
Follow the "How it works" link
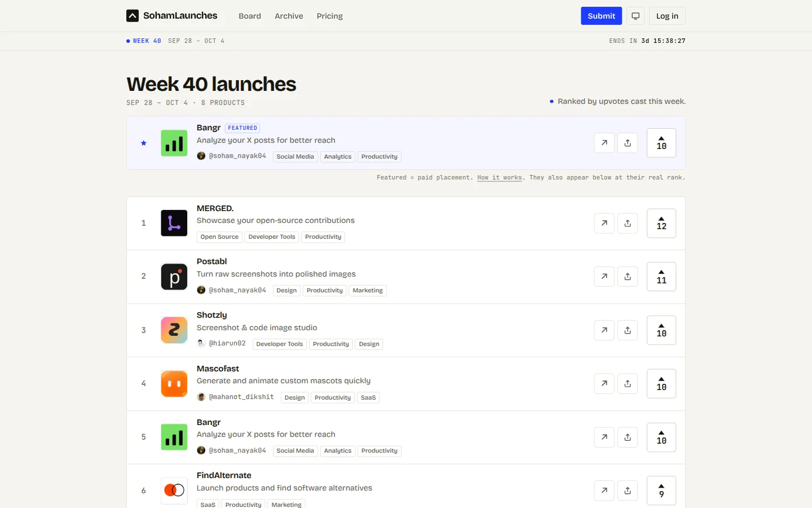tap(500, 178)
